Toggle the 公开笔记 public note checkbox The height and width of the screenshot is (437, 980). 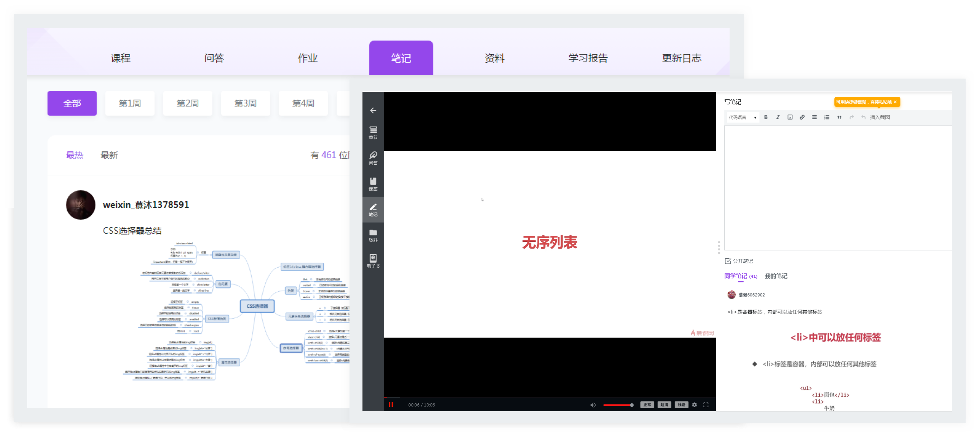coord(728,261)
